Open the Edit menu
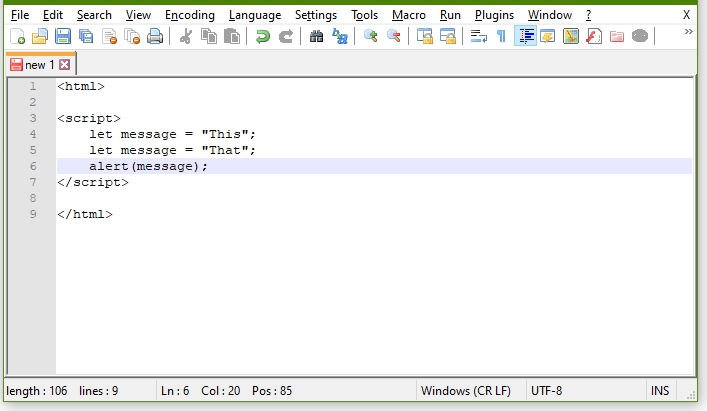The width and height of the screenshot is (707, 411). coord(53,15)
